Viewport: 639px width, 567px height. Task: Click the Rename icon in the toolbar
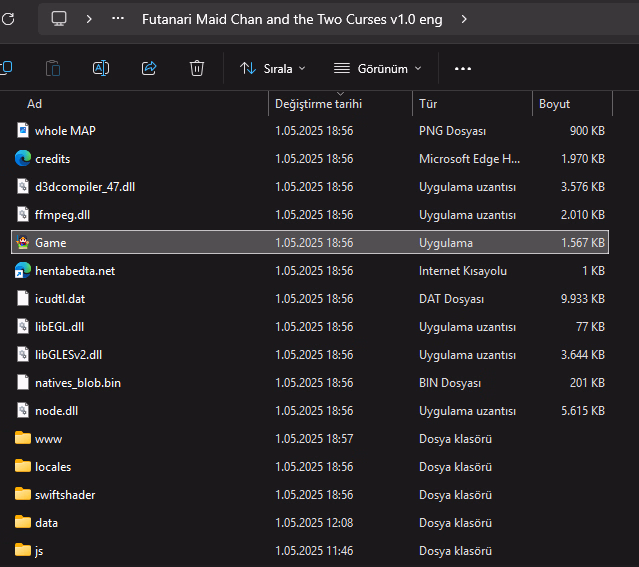pyautogui.click(x=101, y=68)
